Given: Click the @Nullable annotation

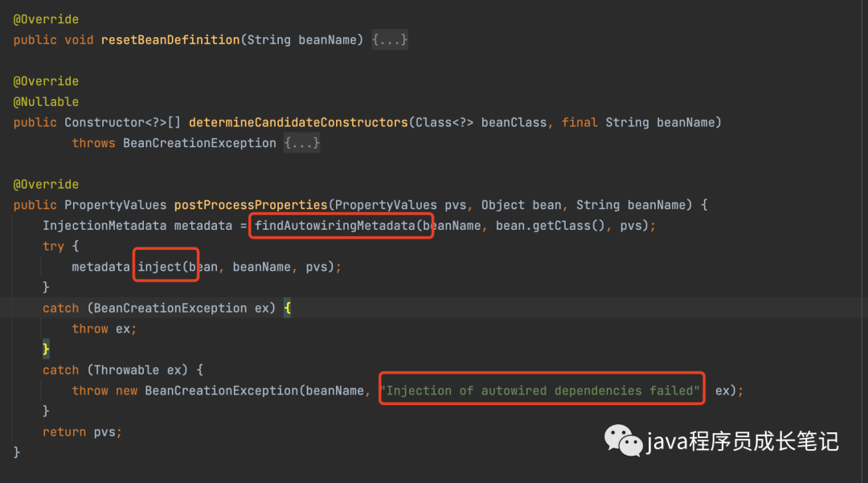Looking at the screenshot, I should (46, 101).
